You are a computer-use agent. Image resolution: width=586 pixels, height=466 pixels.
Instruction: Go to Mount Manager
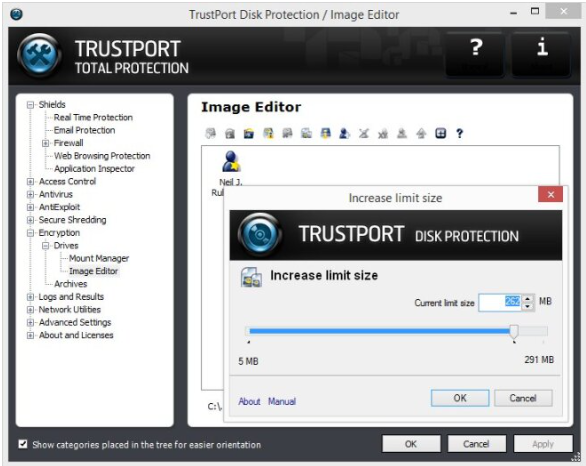coord(99,258)
